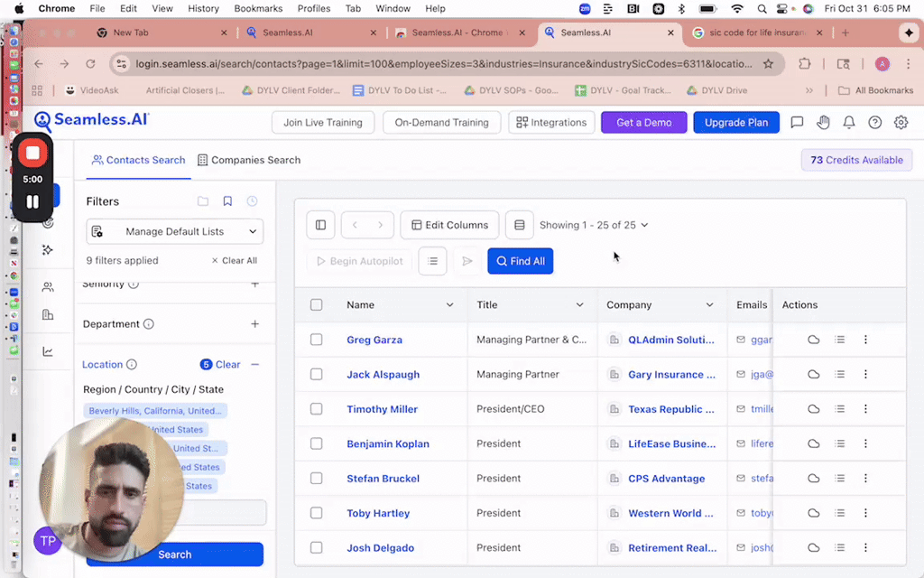
Task: Bookmark this page with the star icon
Action: [x=768, y=64]
